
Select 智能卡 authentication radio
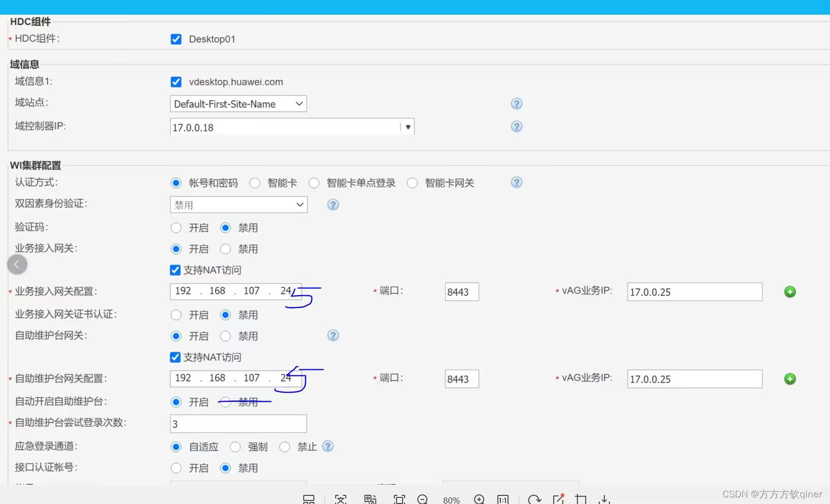click(255, 183)
